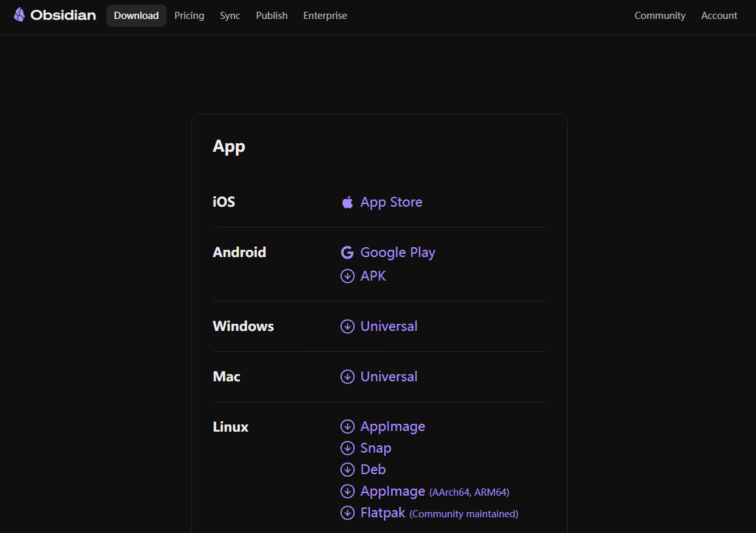The width and height of the screenshot is (756, 533).
Task: Click the download icon beside AArch64 AppImage
Action: point(347,491)
